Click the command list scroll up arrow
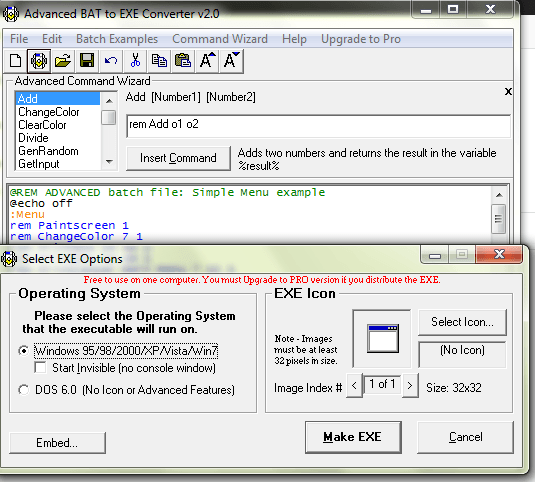Image resolution: width=535 pixels, height=482 pixels. tap(109, 100)
